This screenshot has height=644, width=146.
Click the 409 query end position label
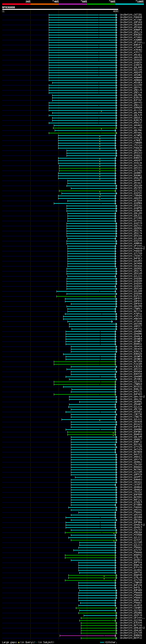pyautogui.click(x=115, y=11)
